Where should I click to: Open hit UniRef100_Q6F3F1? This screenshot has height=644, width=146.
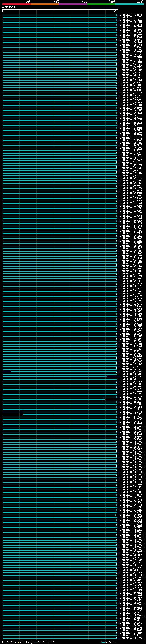click(131, 67)
